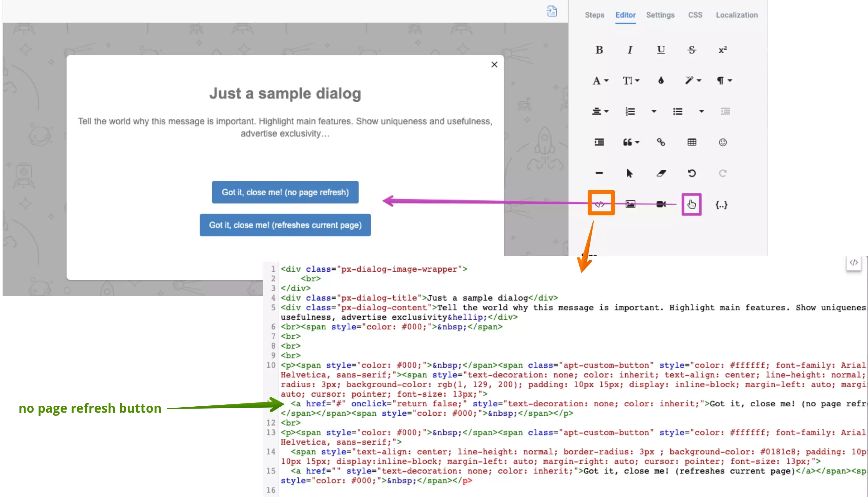This screenshot has height=497, width=868.
Task: Toggle bold formatting in the editor toolbar
Action: pyautogui.click(x=599, y=50)
